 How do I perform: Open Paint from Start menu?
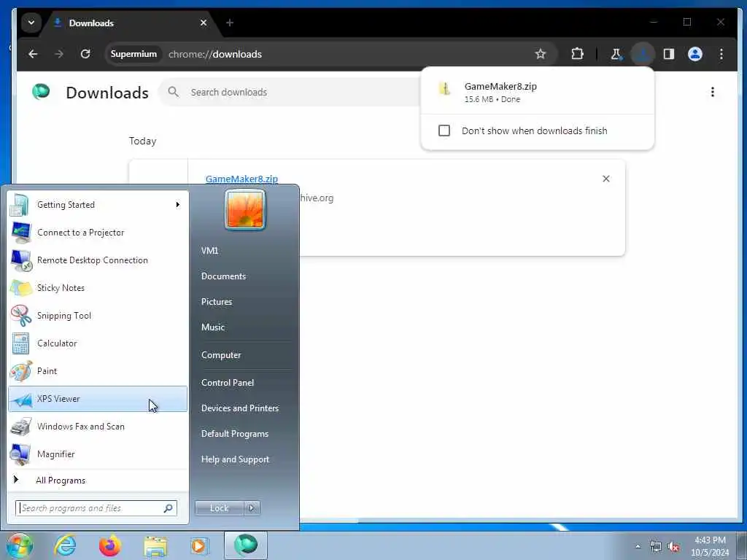98,371
